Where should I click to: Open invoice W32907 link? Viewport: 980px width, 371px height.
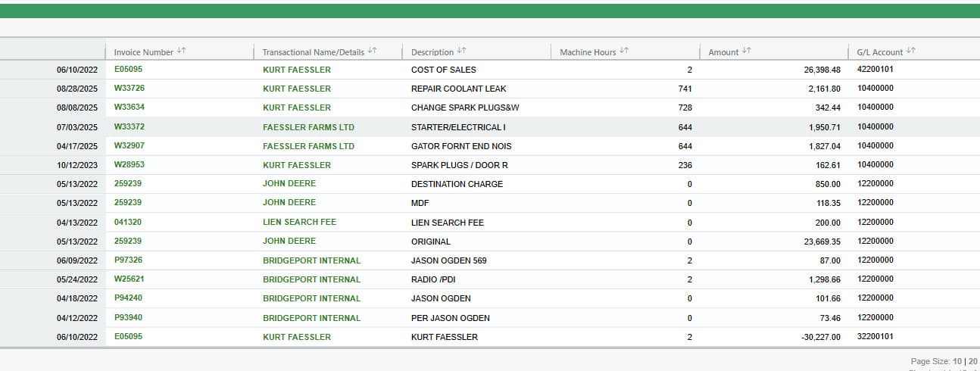point(129,146)
